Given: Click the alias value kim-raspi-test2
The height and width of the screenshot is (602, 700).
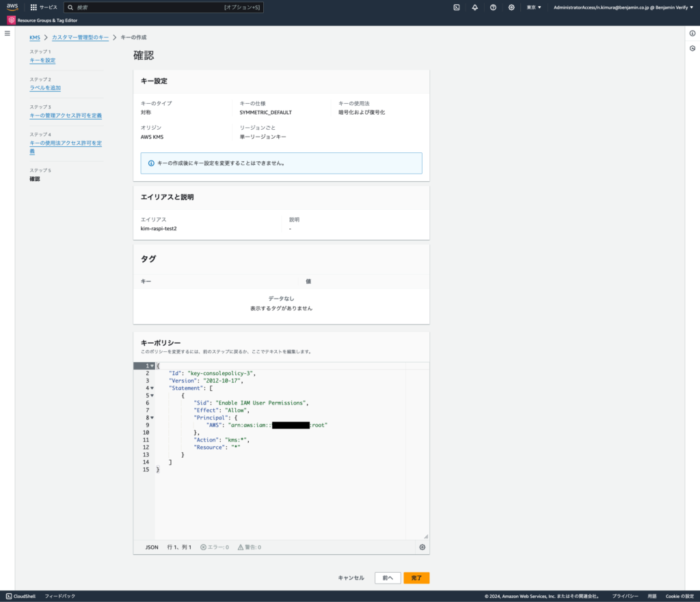Looking at the screenshot, I should [159, 228].
